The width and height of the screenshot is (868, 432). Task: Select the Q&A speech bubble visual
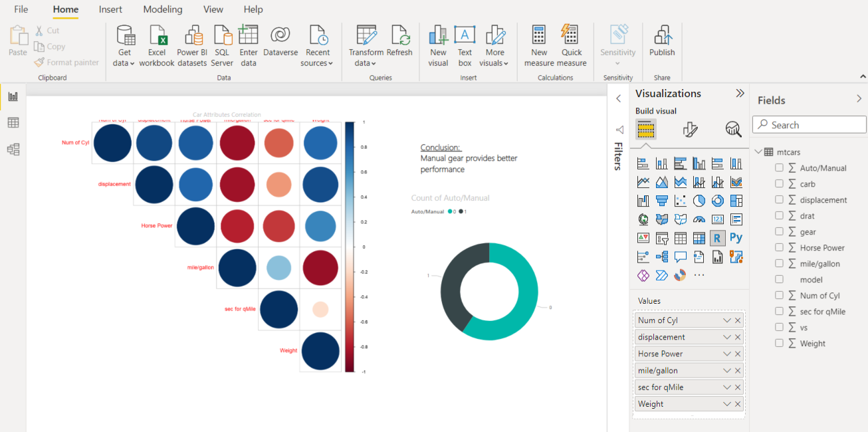(x=680, y=257)
